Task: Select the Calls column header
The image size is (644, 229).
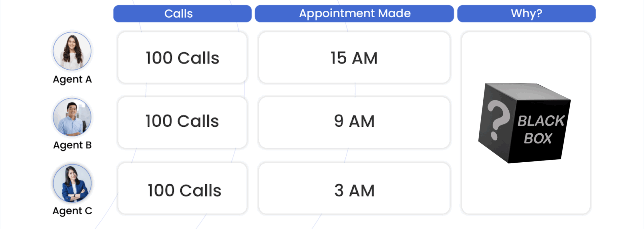Action: (182, 14)
